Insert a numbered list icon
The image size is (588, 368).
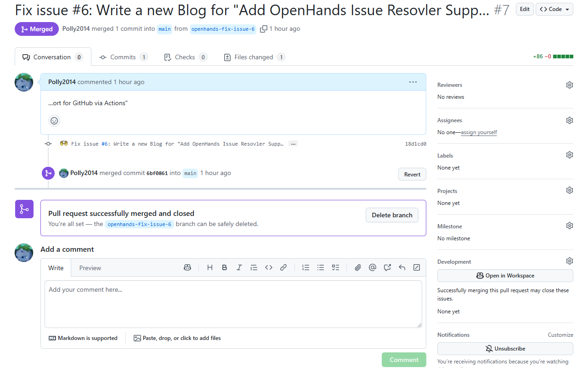pyautogui.click(x=306, y=267)
